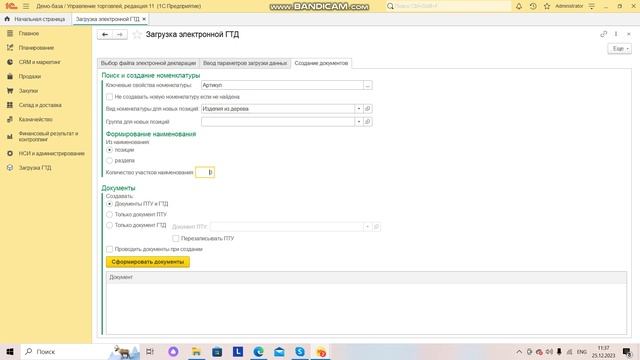The height and width of the screenshot is (360, 640).
Task: Open Skype from the taskbar
Action: coord(300,351)
